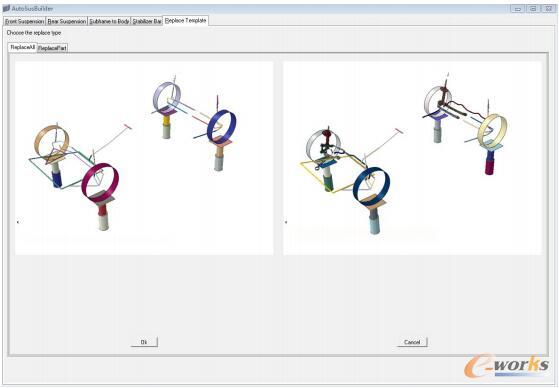Image resolution: width=559 pixels, height=388 pixels.
Task: Click the cream wheel ring in right preview
Action: tap(492, 130)
